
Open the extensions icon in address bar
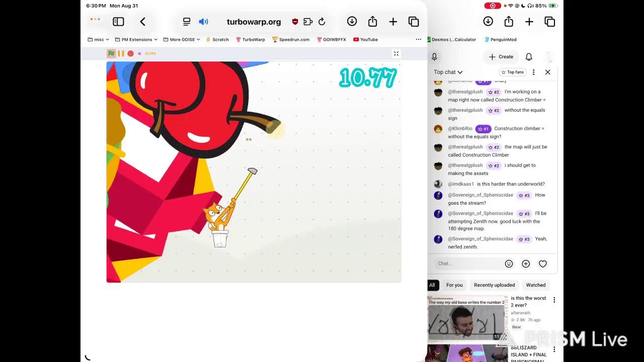tap(308, 22)
